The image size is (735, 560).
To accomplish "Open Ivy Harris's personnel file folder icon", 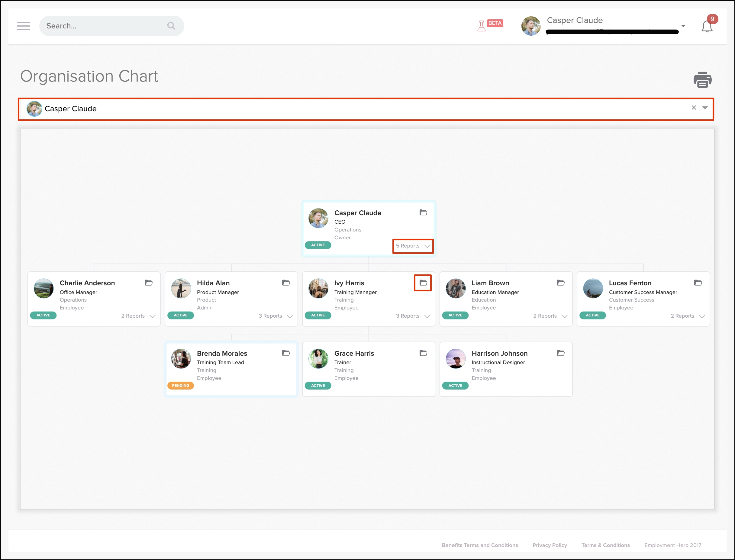I will click(423, 283).
